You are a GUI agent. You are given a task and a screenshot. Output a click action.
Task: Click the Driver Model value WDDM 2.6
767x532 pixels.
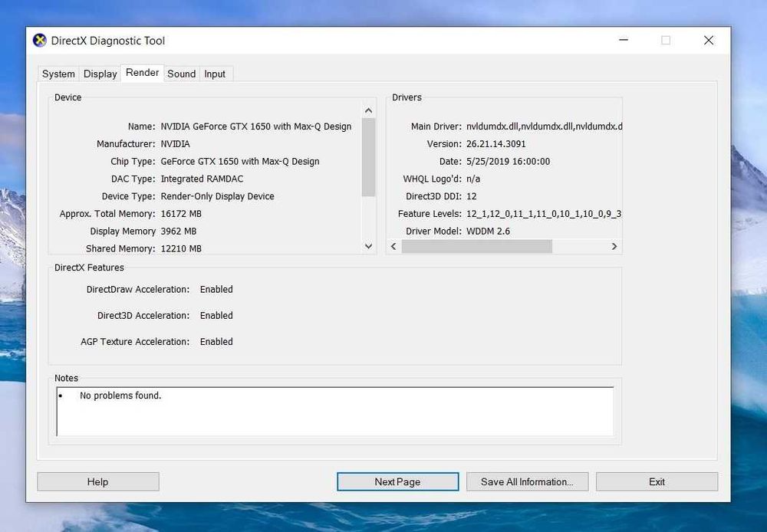tap(488, 232)
